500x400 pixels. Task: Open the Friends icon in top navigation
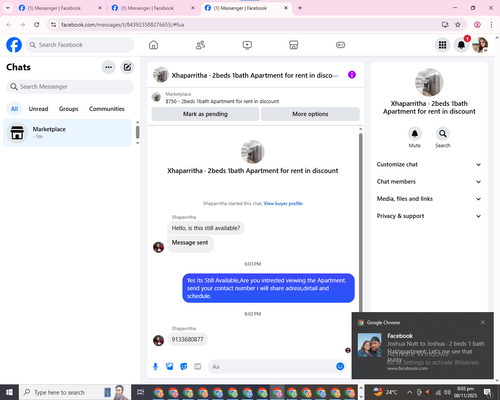pos(200,45)
